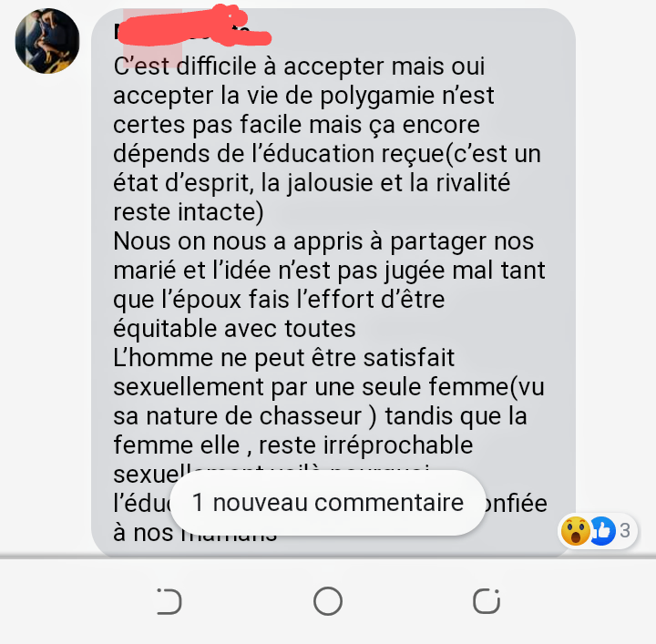Open the commenter's round profile picture
The width and height of the screenshot is (656, 644).
(x=47, y=41)
